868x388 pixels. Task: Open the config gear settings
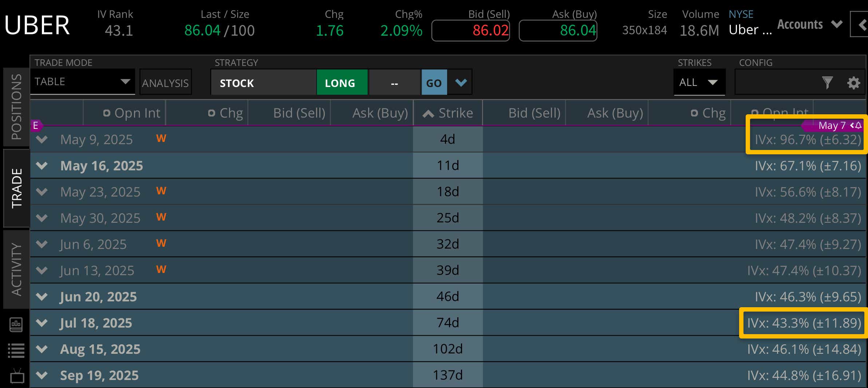[853, 83]
